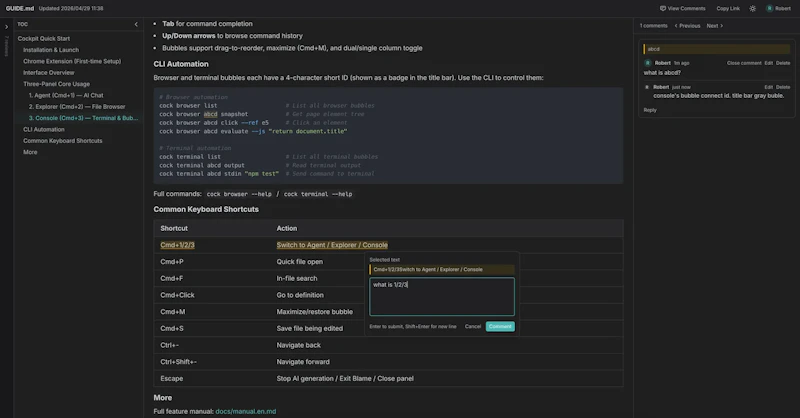Click the Action column header
800x418 pixels.
286,229
